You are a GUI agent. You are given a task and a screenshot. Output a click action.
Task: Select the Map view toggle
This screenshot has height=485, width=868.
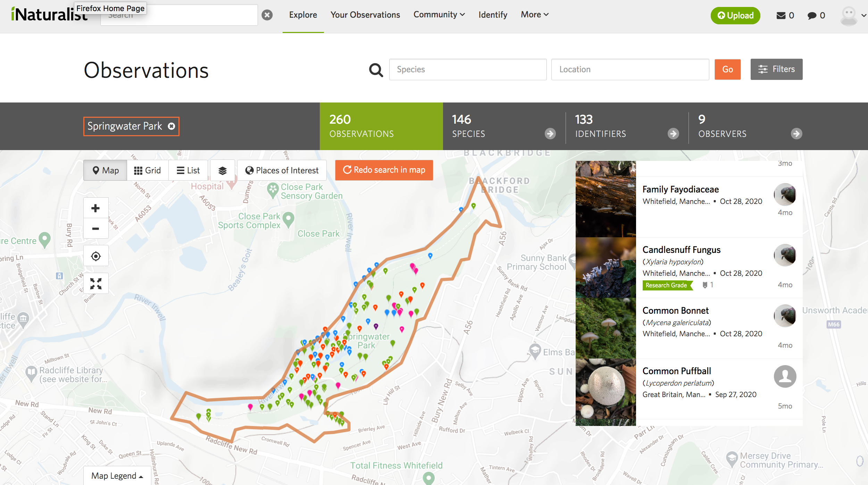click(106, 170)
